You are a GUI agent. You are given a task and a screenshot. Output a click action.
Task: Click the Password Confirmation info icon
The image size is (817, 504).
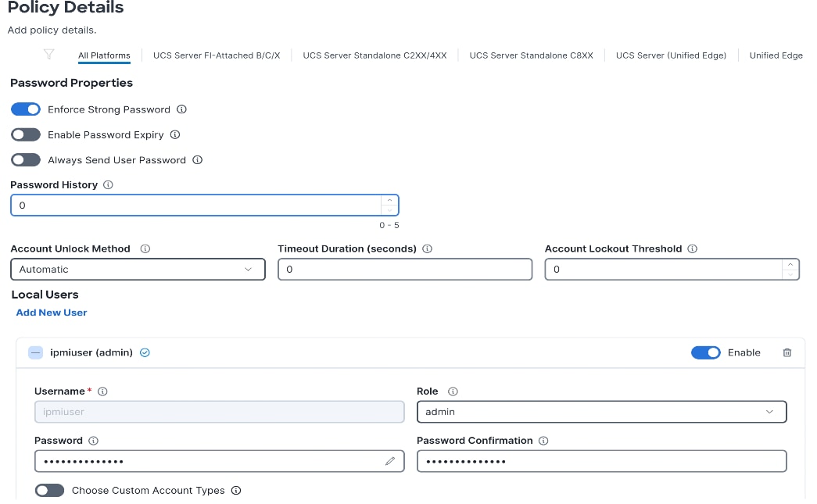pyautogui.click(x=543, y=441)
